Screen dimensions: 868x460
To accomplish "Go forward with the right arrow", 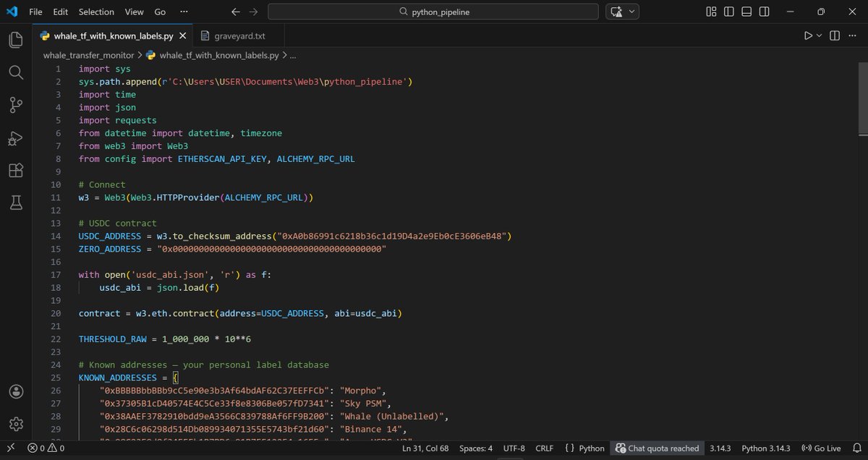I will pos(253,12).
